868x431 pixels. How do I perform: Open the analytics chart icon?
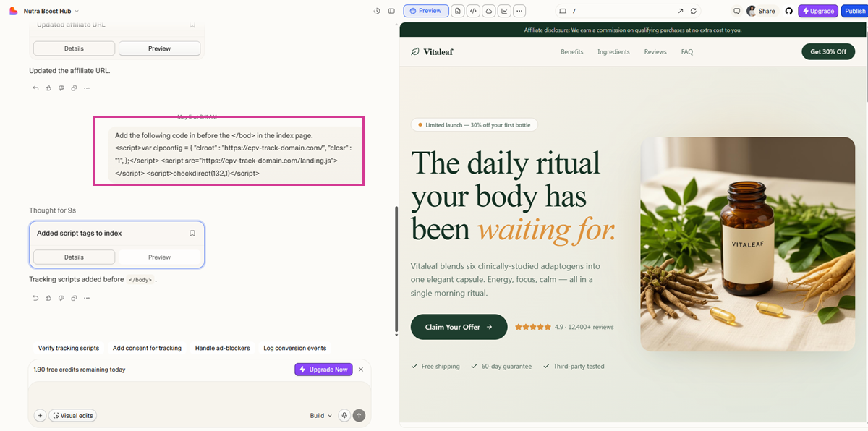click(x=504, y=11)
